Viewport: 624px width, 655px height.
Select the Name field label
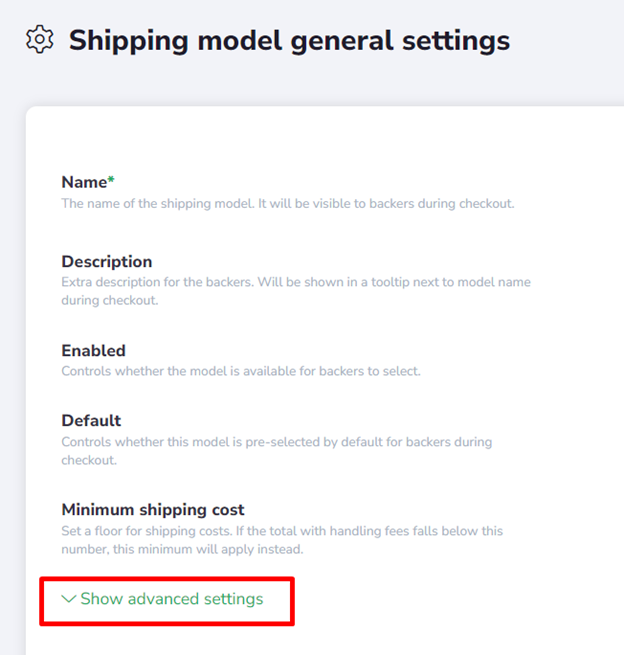tap(84, 182)
